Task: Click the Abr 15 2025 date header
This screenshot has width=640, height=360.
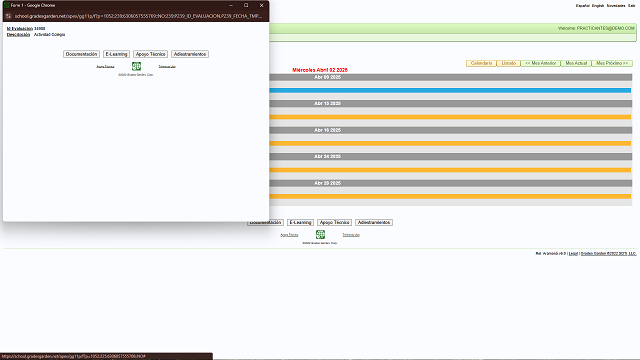Action: pos(327,104)
